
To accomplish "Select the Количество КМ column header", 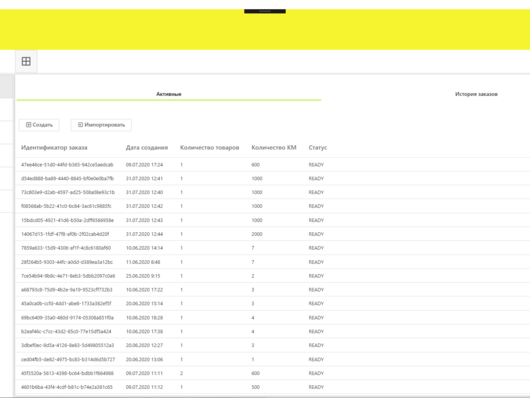I will coord(274,147).
